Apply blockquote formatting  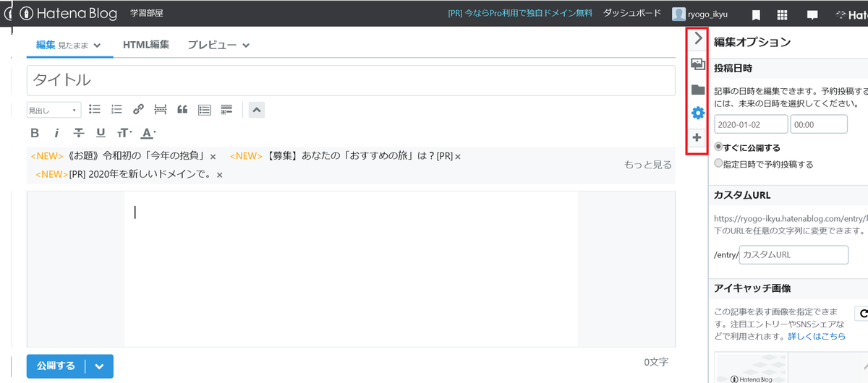coord(182,109)
